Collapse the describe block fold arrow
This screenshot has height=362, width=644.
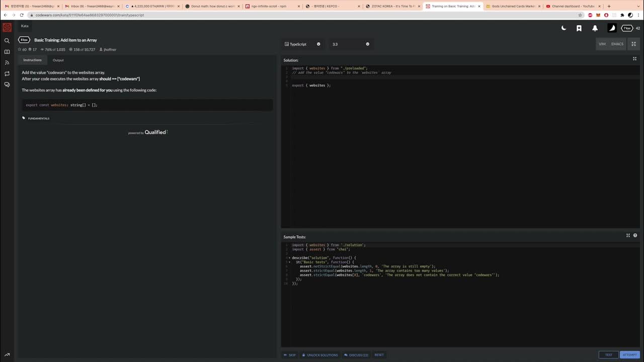point(289,258)
